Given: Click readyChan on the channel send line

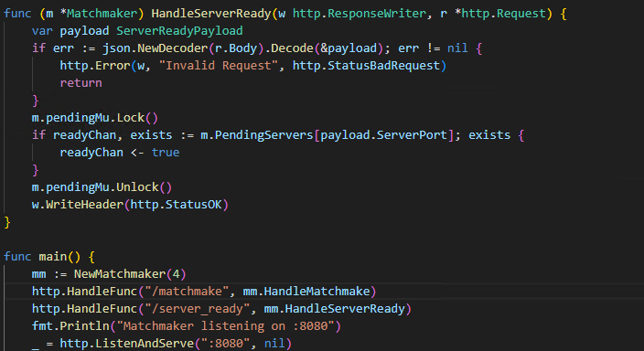Looking at the screenshot, I should click(91, 153).
